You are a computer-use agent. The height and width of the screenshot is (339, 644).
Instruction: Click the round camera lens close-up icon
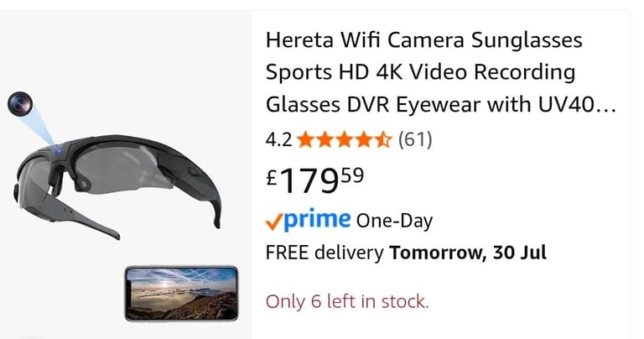20,103
